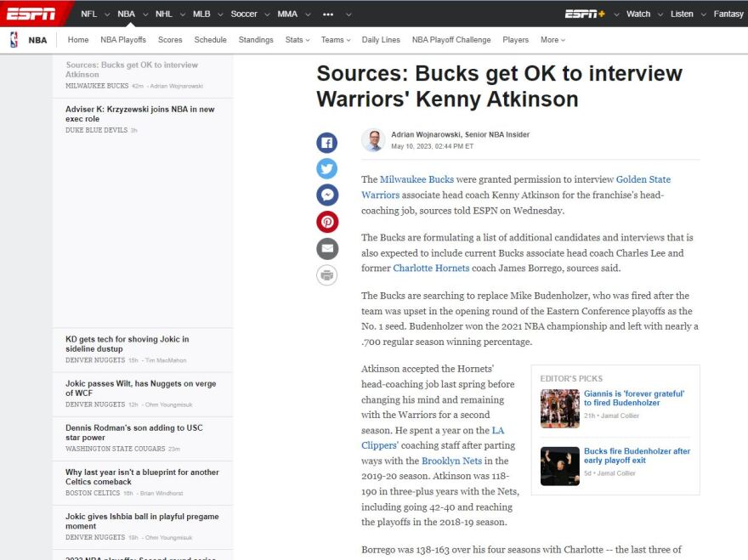Open the Teams dropdown menu
The width and height of the screenshot is (748, 560).
click(336, 40)
